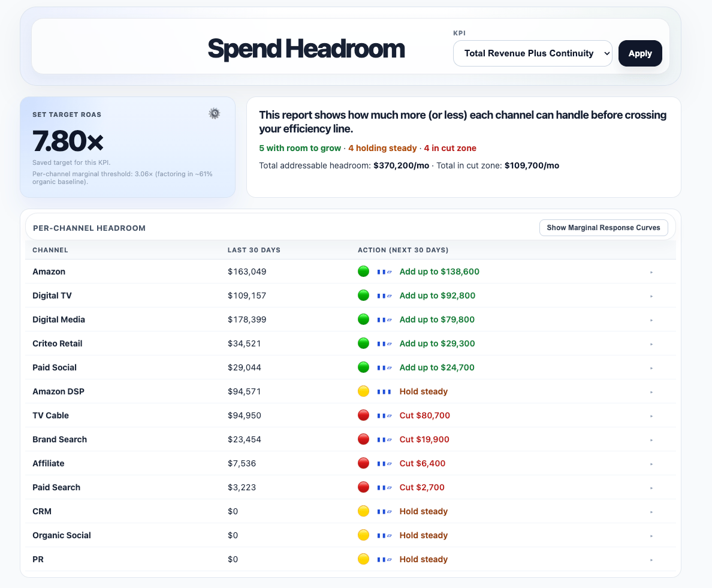Click the green status dot for Digital TV
Viewport: 712px width, 588px height.
(363, 295)
